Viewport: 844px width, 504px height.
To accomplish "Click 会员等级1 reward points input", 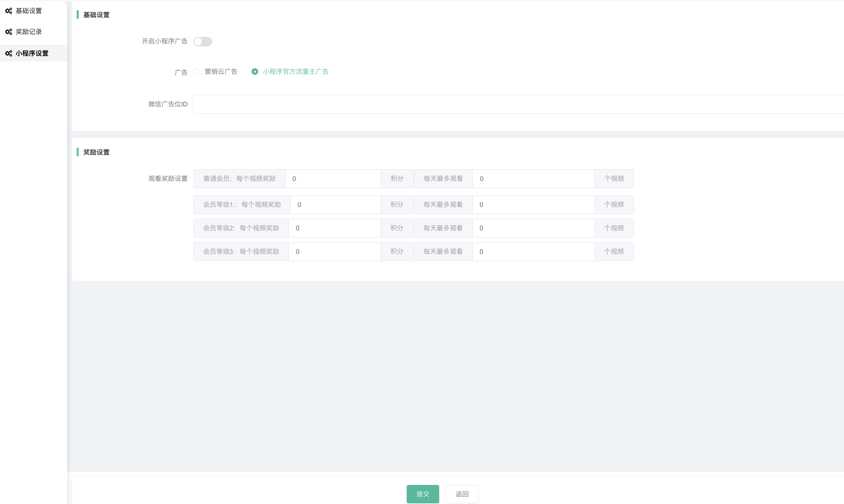I will 335,205.
